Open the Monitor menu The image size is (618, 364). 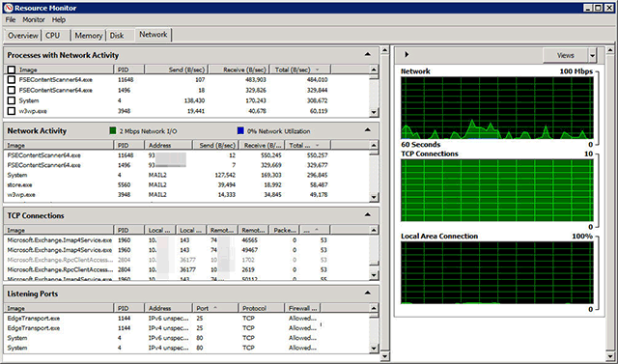(34, 19)
